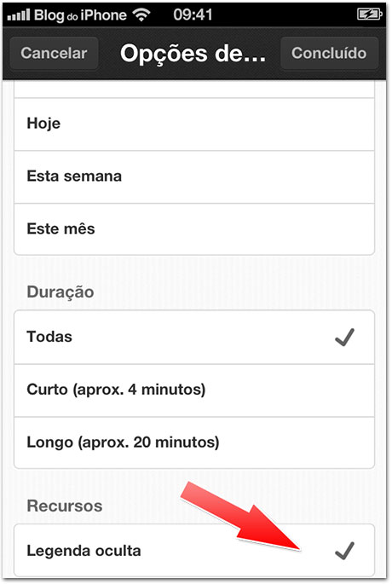
Task: Tap the cellular signal bars icon
Action: pos(19,15)
